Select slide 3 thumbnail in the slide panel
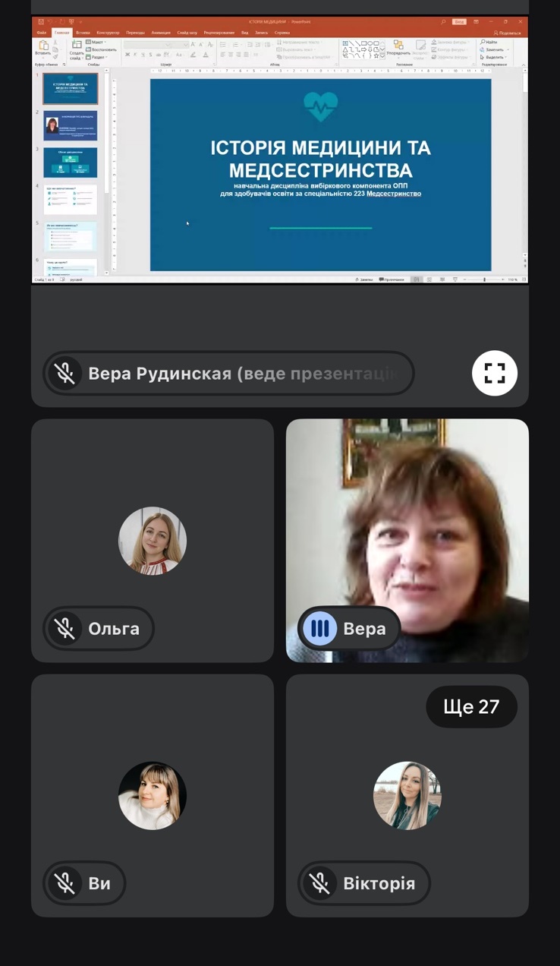 point(71,162)
